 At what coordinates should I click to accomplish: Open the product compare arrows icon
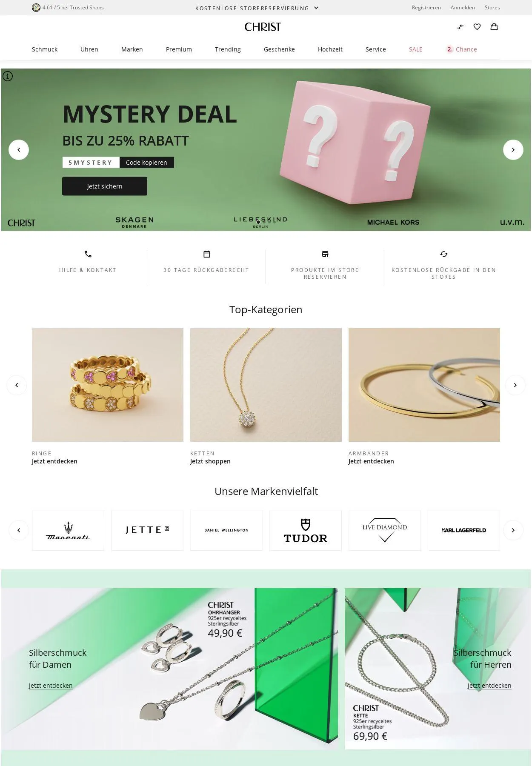[460, 27]
